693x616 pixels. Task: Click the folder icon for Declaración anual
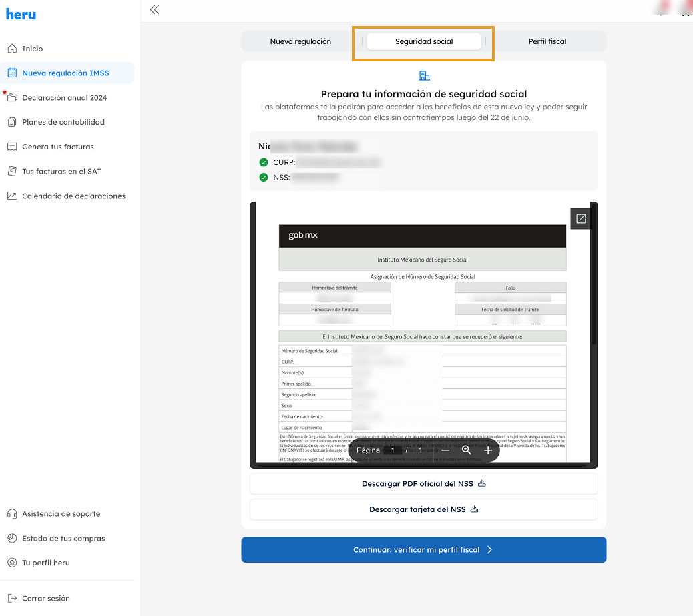(13, 97)
